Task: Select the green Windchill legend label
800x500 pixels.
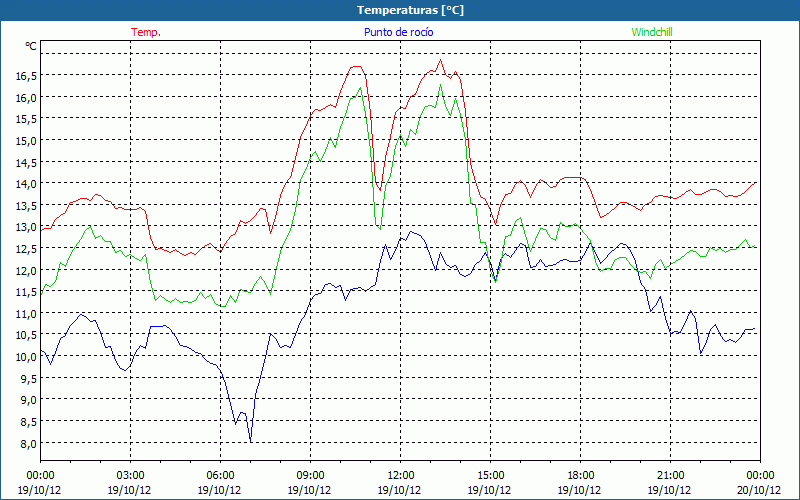Action: coord(652,32)
